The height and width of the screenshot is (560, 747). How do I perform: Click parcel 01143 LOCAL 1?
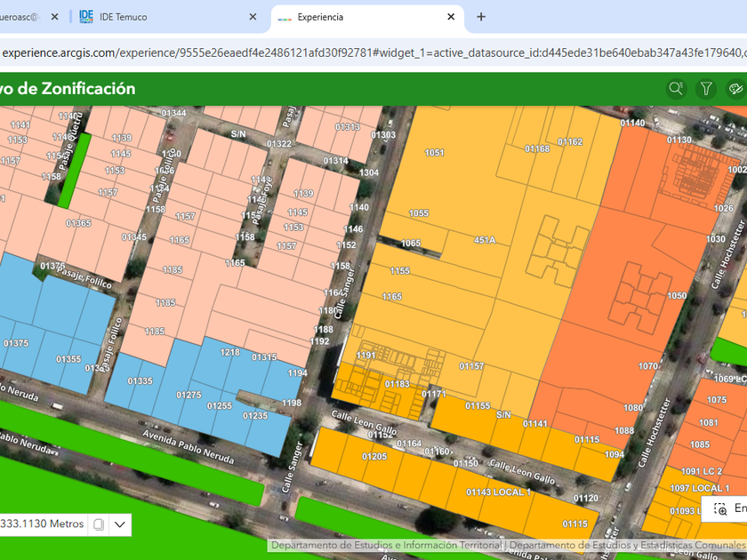[x=498, y=492]
